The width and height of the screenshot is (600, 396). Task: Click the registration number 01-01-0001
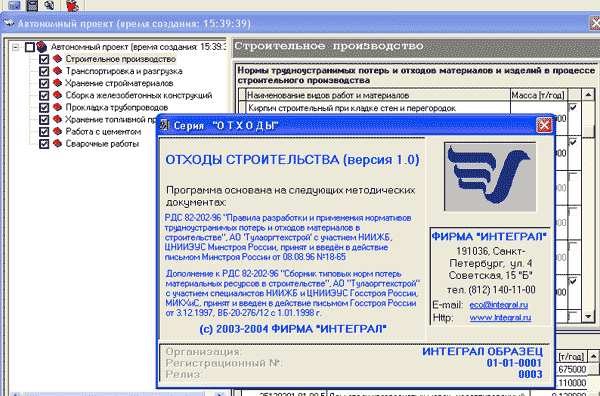pos(514,363)
